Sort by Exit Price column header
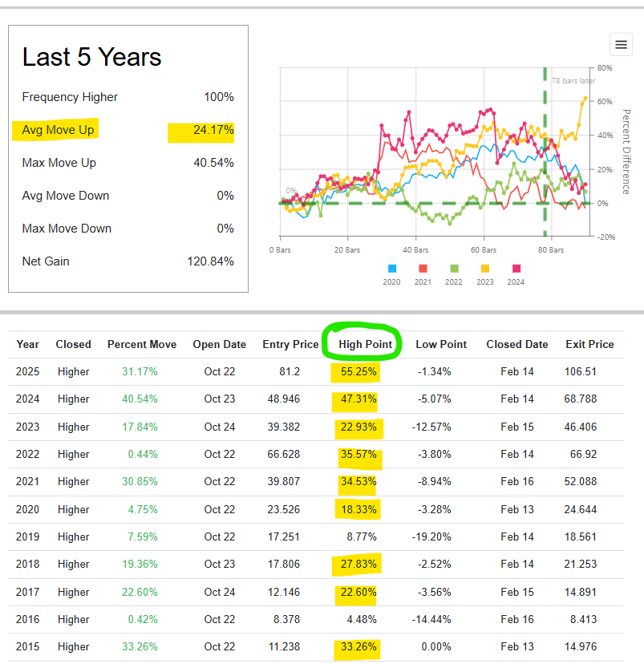 coord(589,344)
